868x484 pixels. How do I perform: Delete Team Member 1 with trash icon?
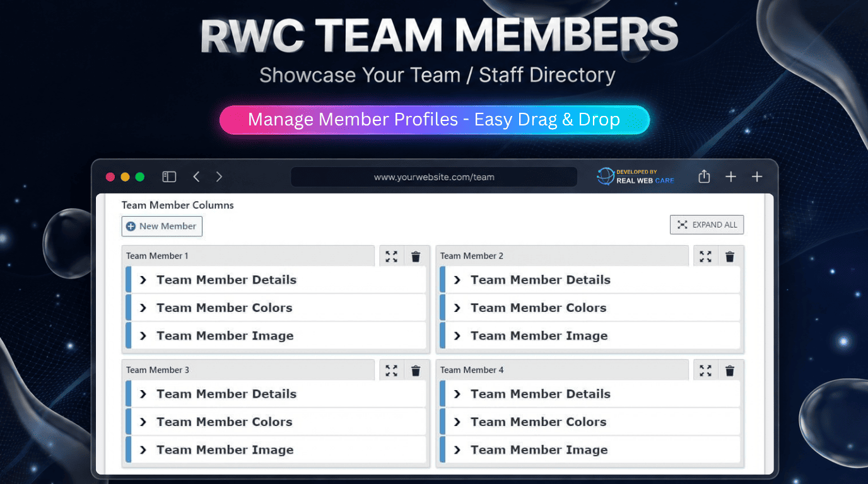point(416,256)
